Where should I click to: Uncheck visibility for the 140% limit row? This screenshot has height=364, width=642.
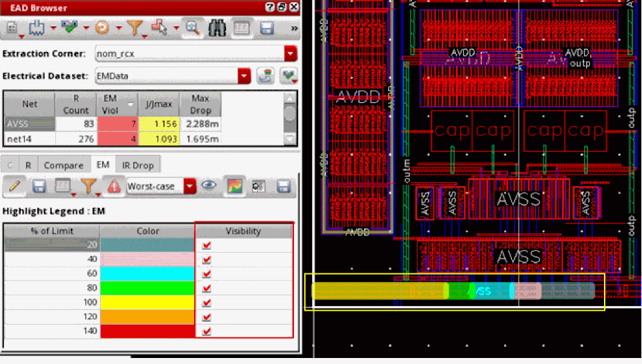tap(207, 331)
